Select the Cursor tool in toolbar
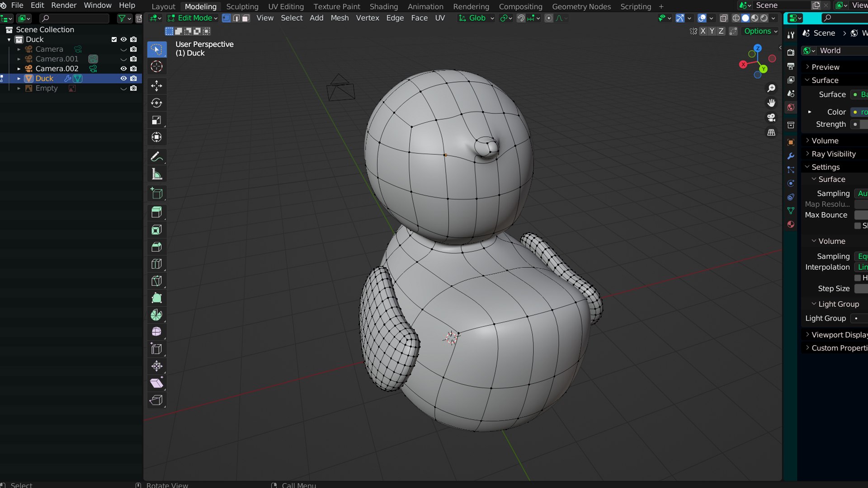This screenshot has height=488, width=868. click(x=156, y=66)
